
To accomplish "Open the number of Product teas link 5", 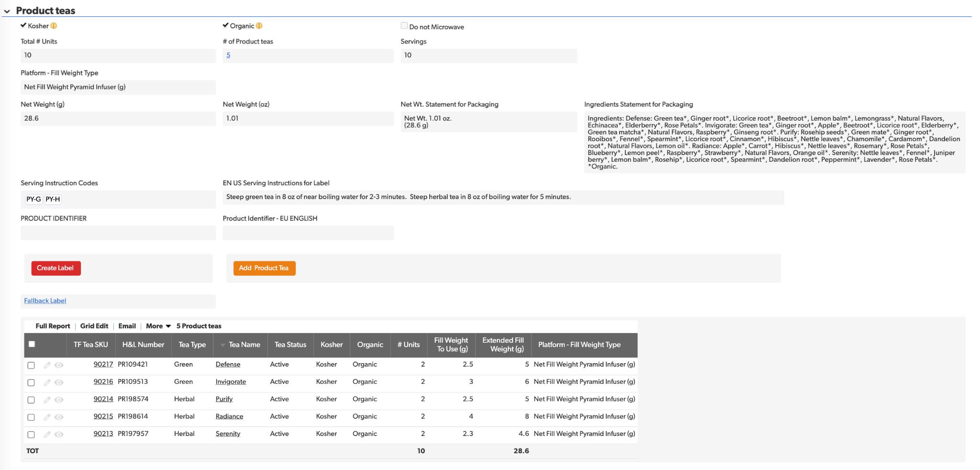I will [228, 55].
